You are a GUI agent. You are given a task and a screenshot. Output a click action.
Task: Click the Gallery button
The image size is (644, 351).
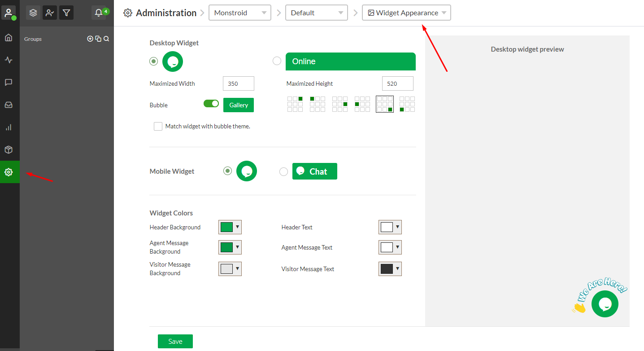pyautogui.click(x=239, y=105)
